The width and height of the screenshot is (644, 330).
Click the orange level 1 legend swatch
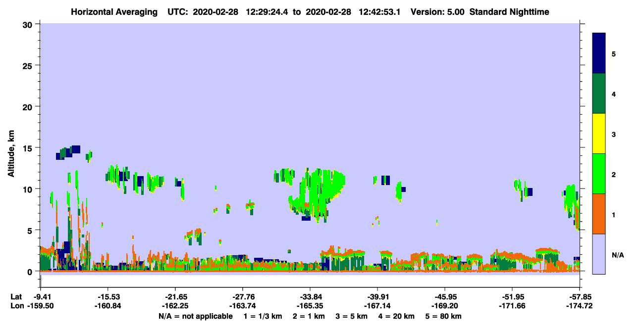click(x=599, y=214)
